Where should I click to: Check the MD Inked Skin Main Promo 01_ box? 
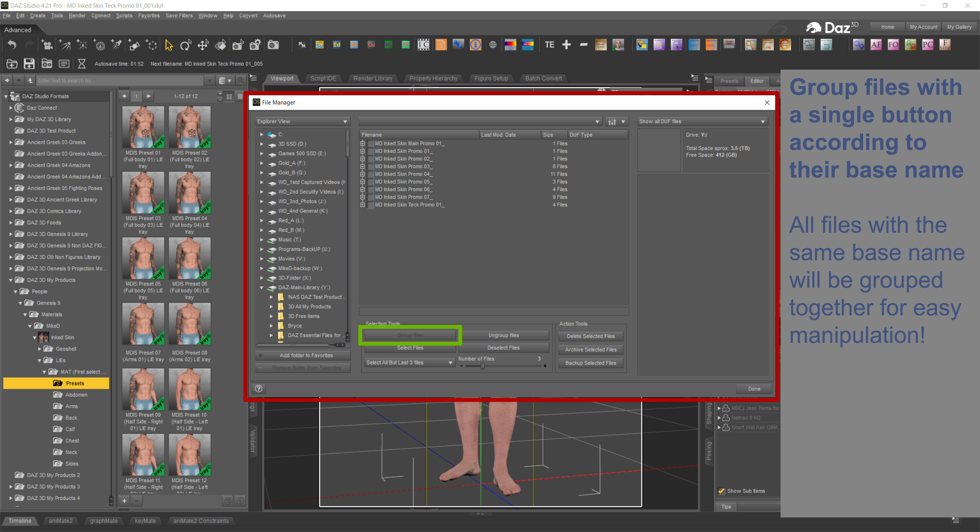(x=371, y=144)
